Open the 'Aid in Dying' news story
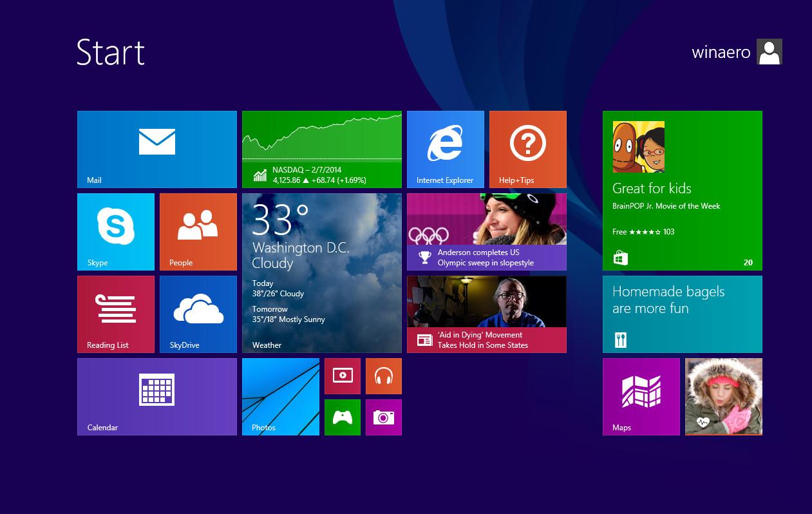Image resolution: width=812 pixels, height=514 pixels. tap(487, 314)
